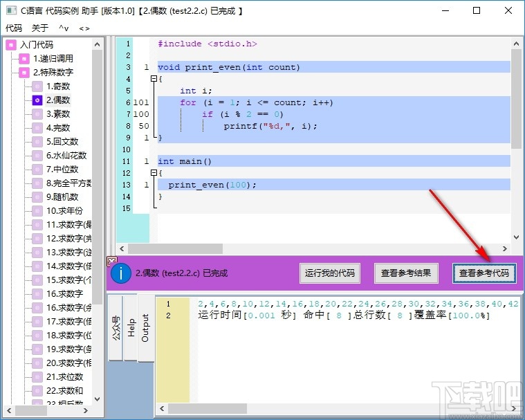Click the icon beside 22.求数和
Image resolution: width=525 pixels, height=420 pixels.
(37, 390)
